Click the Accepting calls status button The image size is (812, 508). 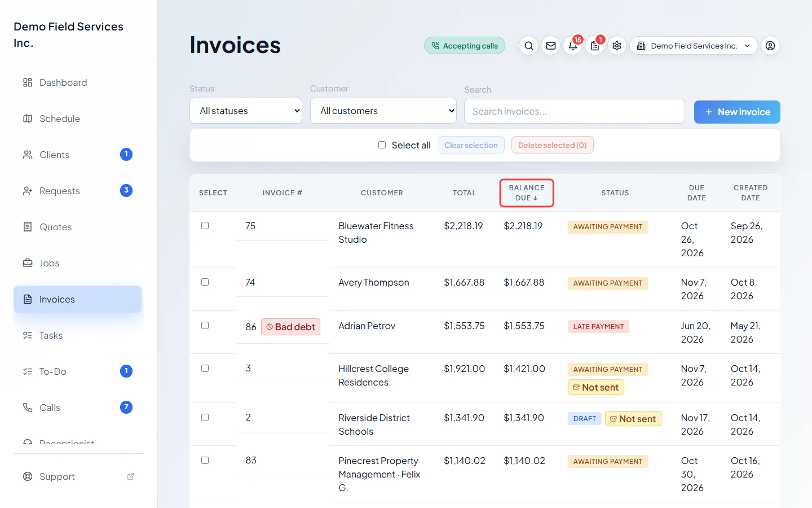(x=465, y=46)
